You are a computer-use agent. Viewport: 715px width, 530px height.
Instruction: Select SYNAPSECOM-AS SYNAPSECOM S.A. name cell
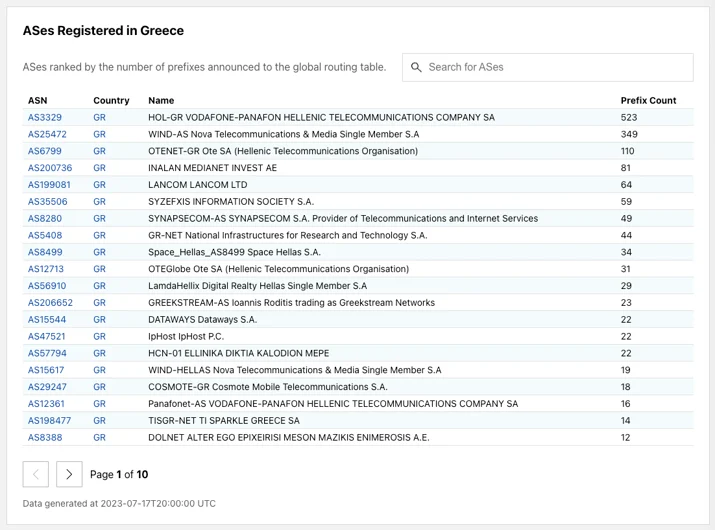tap(343, 219)
